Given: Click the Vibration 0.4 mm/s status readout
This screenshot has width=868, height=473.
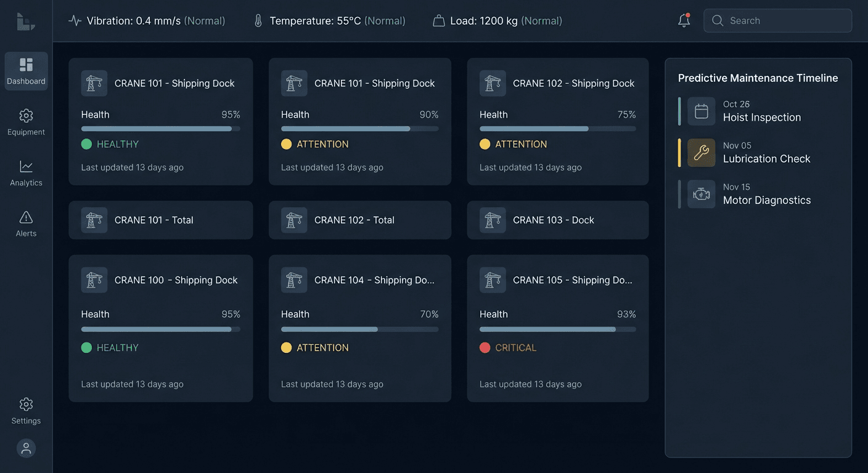Looking at the screenshot, I should click(x=147, y=21).
